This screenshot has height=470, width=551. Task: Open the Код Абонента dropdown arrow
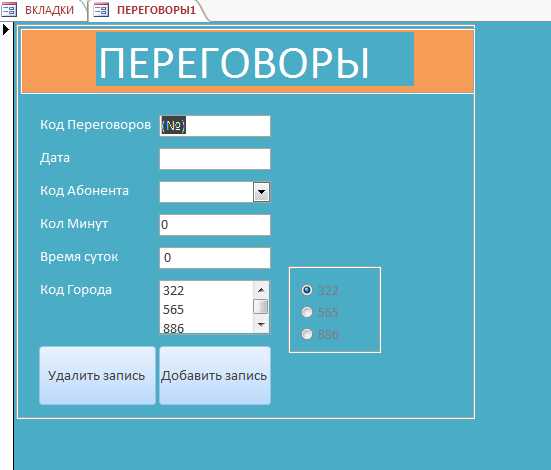[x=261, y=192]
